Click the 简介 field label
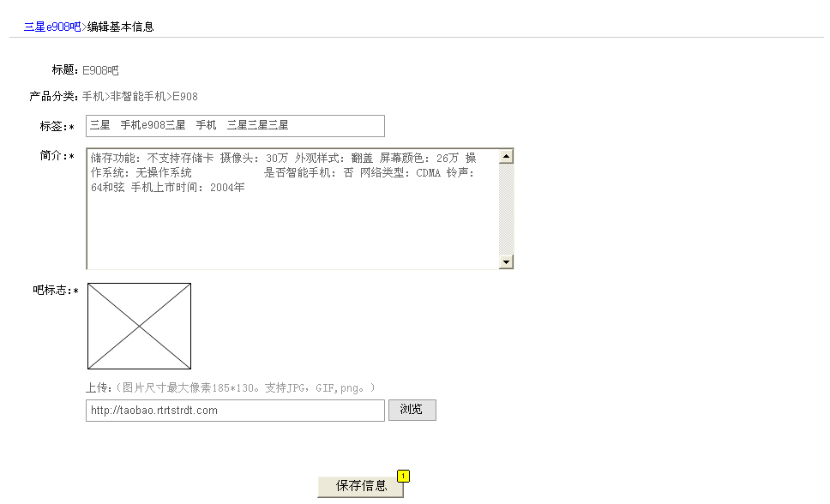The width and height of the screenshot is (830, 504). click(57, 156)
